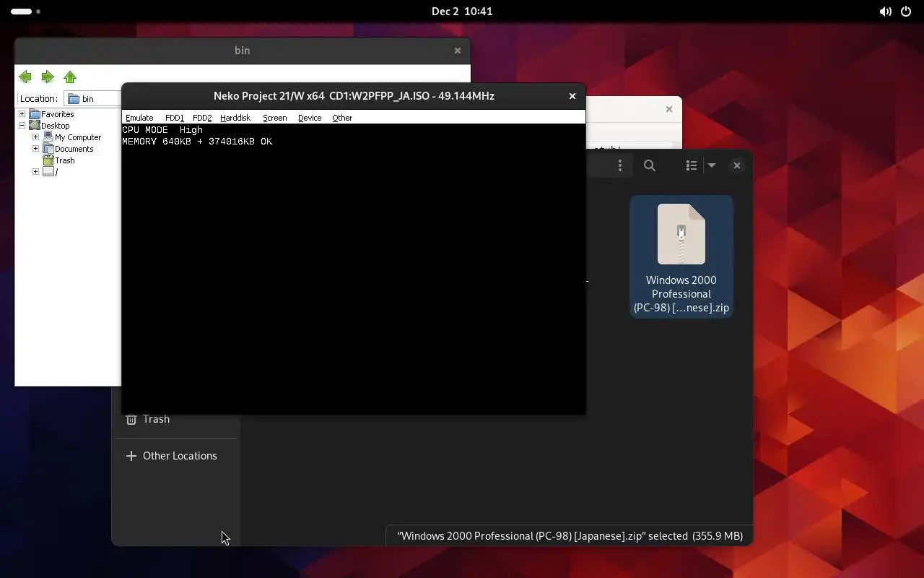Screen dimensions: 924x578
Task: Open Other Locations in Files sidebar
Action: (175, 456)
